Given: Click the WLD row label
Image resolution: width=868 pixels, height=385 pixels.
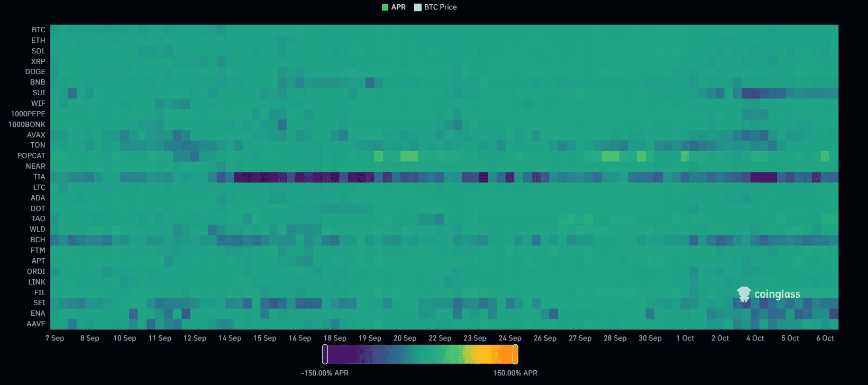Looking at the screenshot, I should (38, 229).
